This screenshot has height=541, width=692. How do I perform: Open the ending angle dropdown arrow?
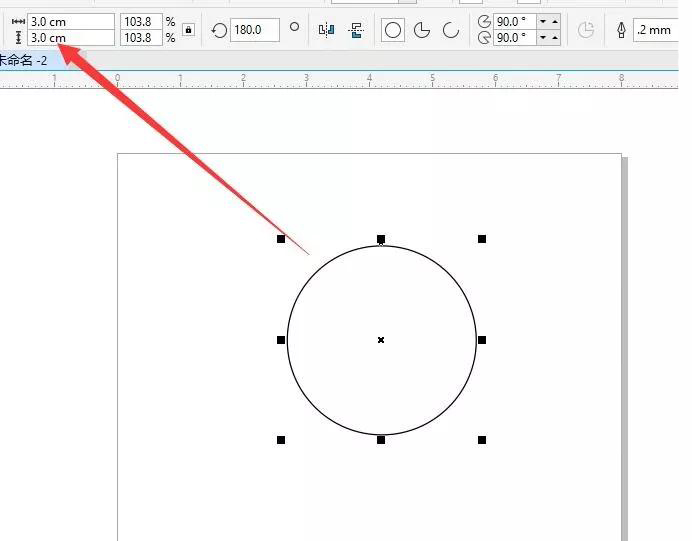(542, 38)
